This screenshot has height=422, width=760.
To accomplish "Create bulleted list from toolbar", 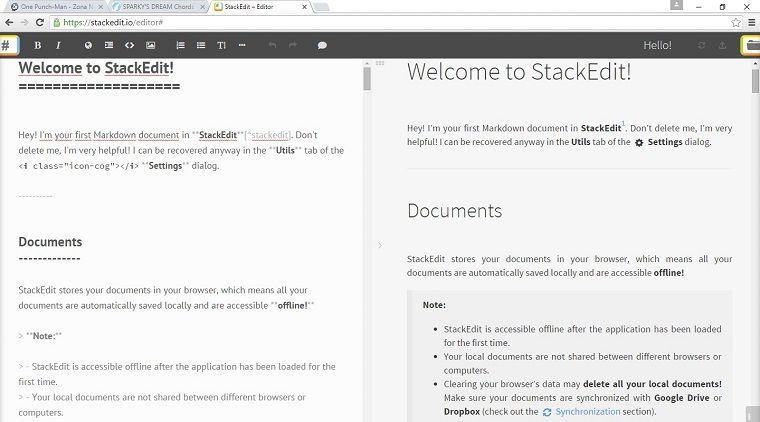I will coord(201,46).
